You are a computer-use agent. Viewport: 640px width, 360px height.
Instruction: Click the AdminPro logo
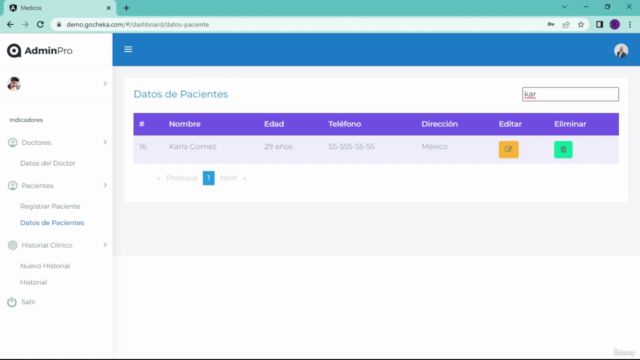tap(40, 51)
